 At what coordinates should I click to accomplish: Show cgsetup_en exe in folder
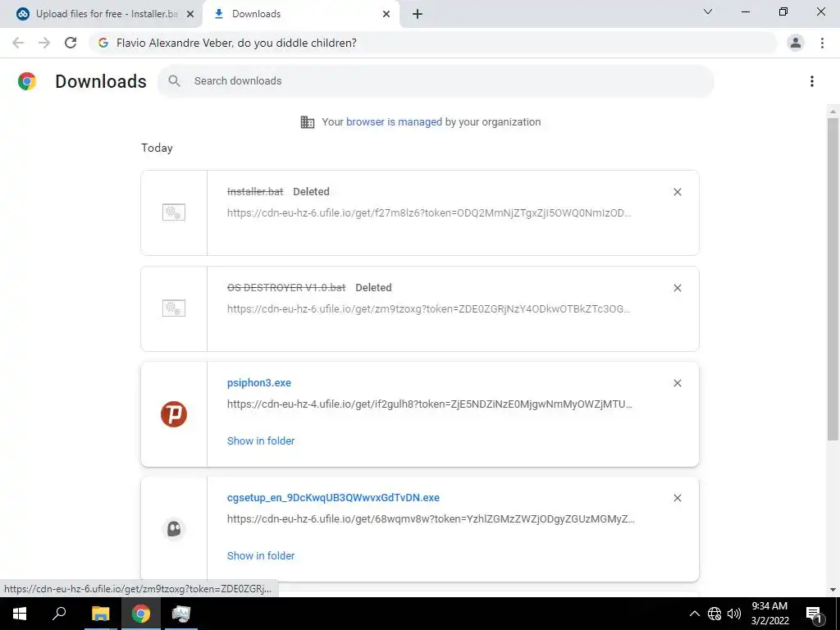(261, 555)
